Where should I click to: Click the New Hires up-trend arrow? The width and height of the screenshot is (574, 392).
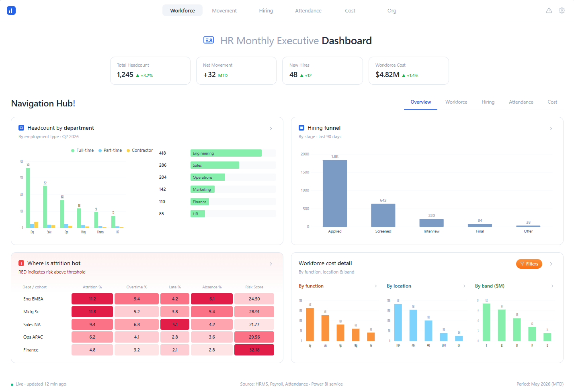pos(302,76)
